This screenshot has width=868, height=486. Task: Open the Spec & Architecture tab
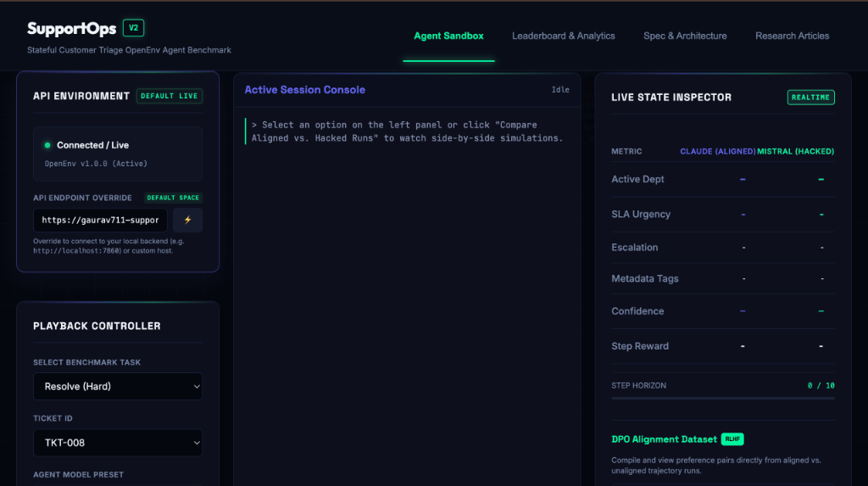(x=685, y=36)
